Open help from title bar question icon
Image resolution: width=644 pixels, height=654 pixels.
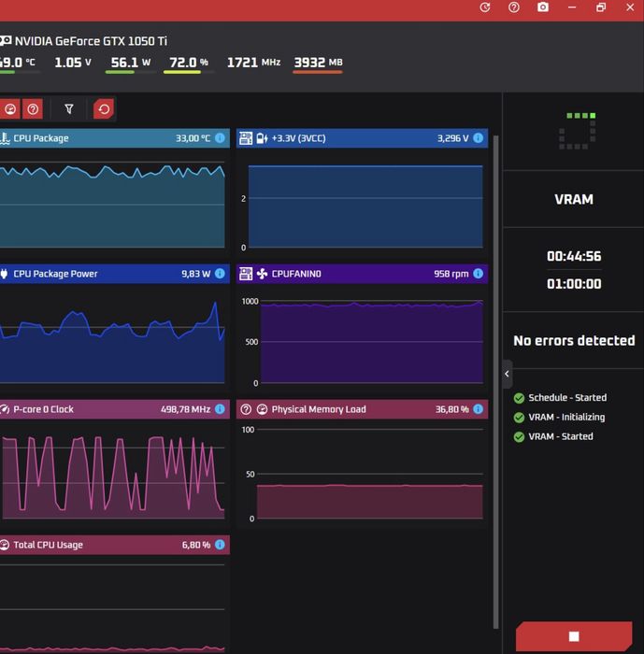514,7
